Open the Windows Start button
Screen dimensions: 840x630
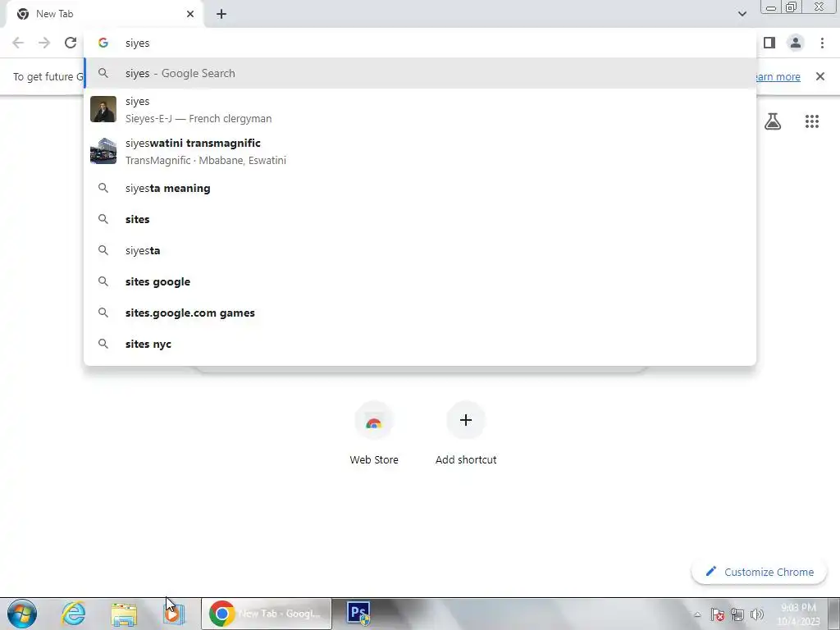22,614
